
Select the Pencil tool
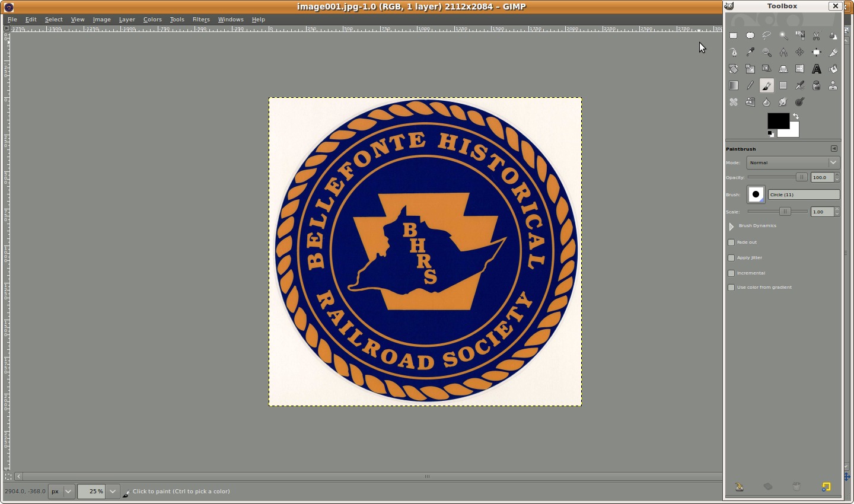tap(750, 85)
